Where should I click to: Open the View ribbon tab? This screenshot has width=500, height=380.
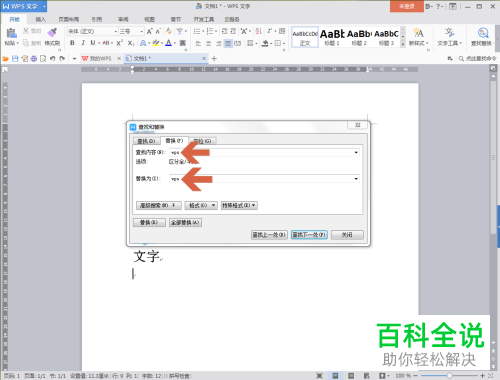click(149, 19)
